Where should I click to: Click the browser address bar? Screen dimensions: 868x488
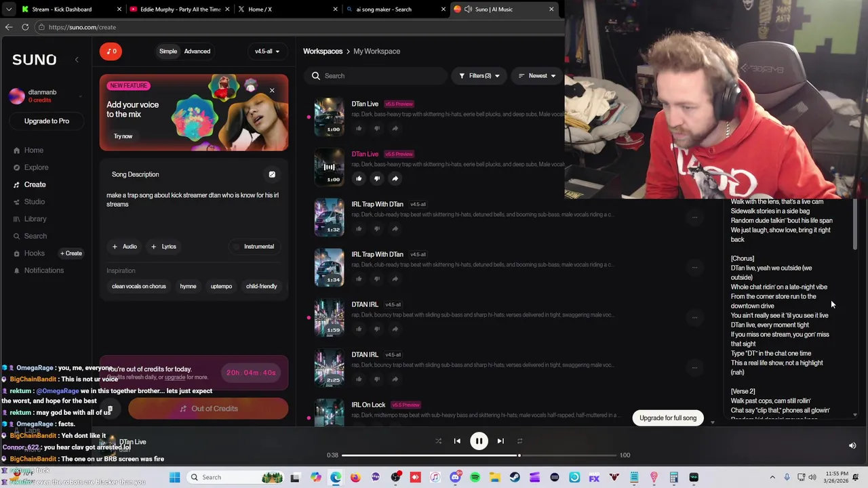[x=298, y=27]
